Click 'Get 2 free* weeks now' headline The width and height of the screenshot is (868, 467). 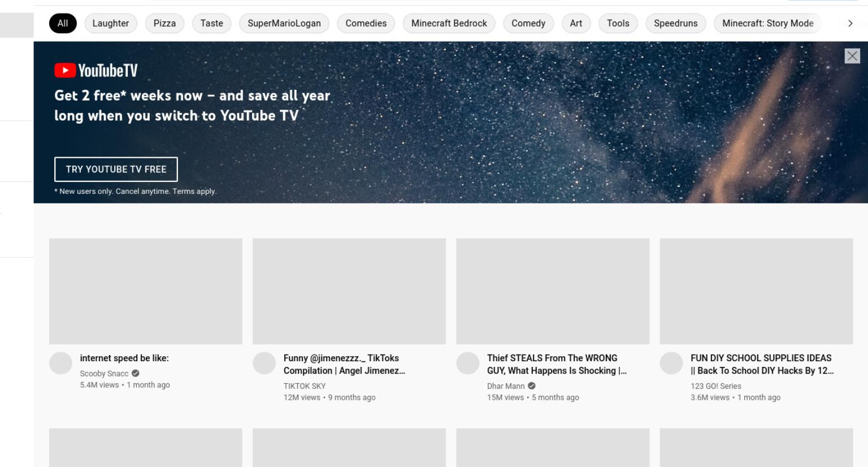tap(192, 105)
